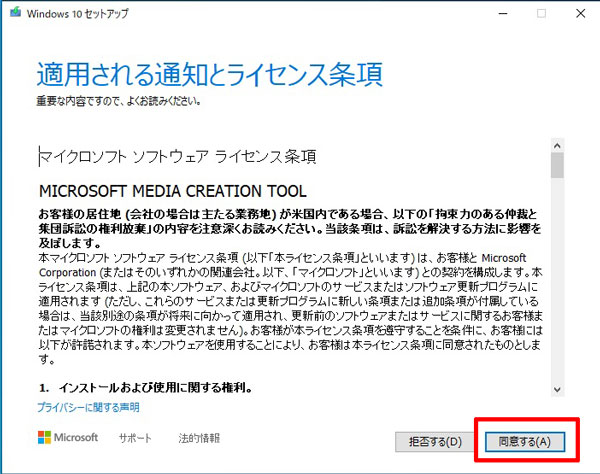Click the マイクロソフト ソフトウェア ライセンス条項 title line
The image size is (600, 474).
pyautogui.click(x=178, y=157)
